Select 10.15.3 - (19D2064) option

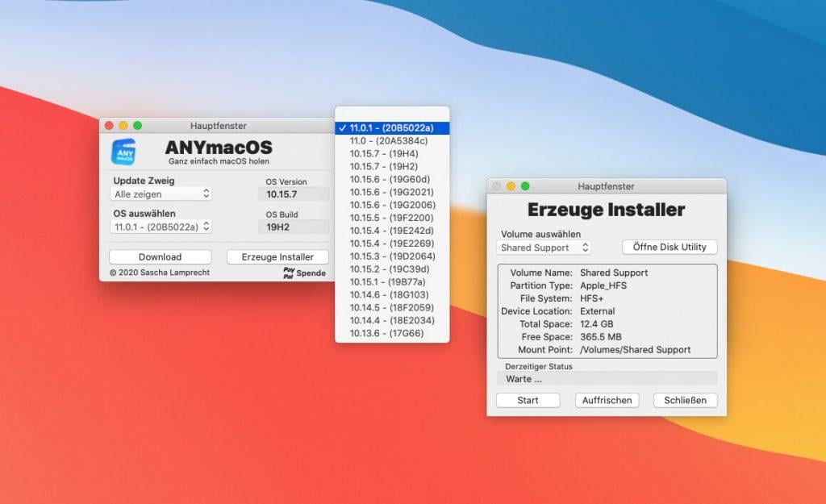pyautogui.click(x=392, y=256)
